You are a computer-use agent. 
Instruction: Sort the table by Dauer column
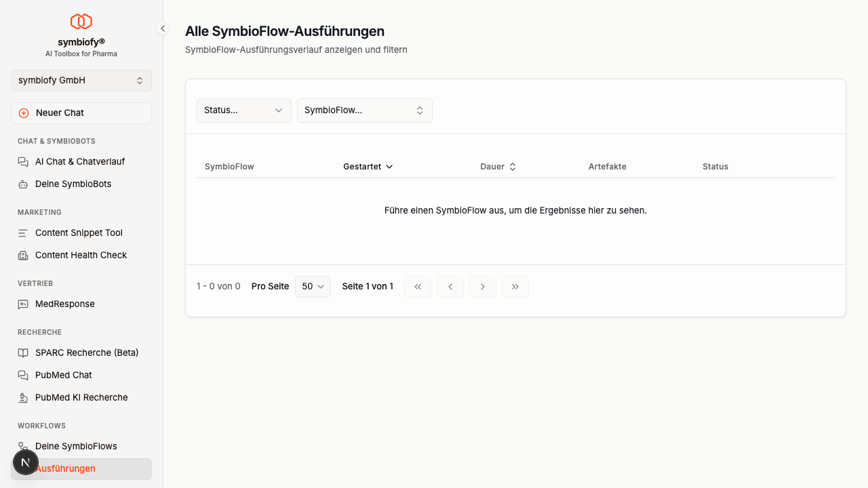click(498, 167)
